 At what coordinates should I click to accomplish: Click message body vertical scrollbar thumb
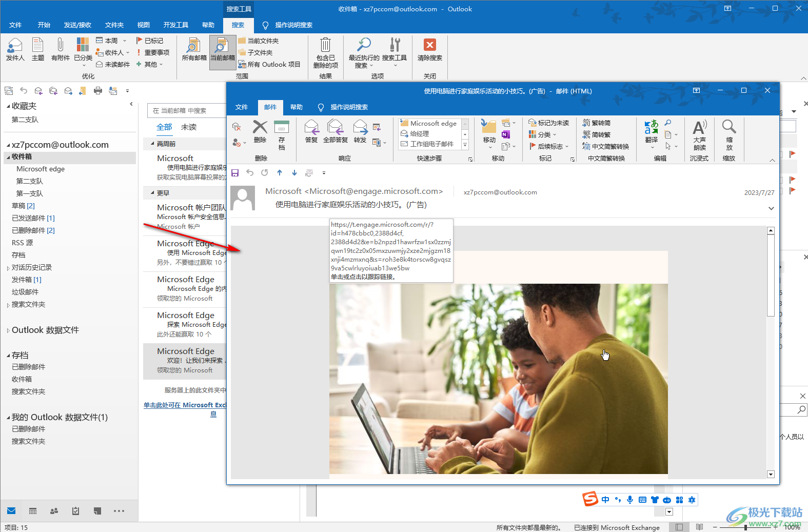tap(771, 275)
